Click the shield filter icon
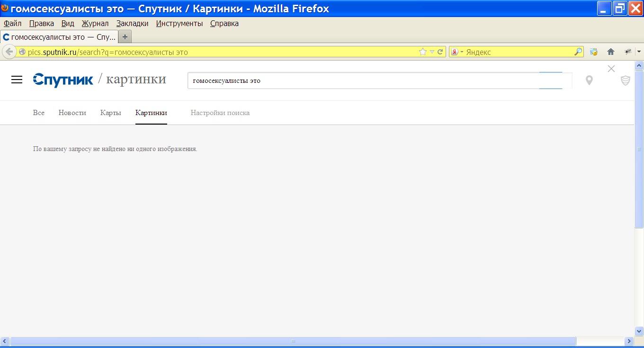Viewport: 644px width, 348px height. [626, 80]
